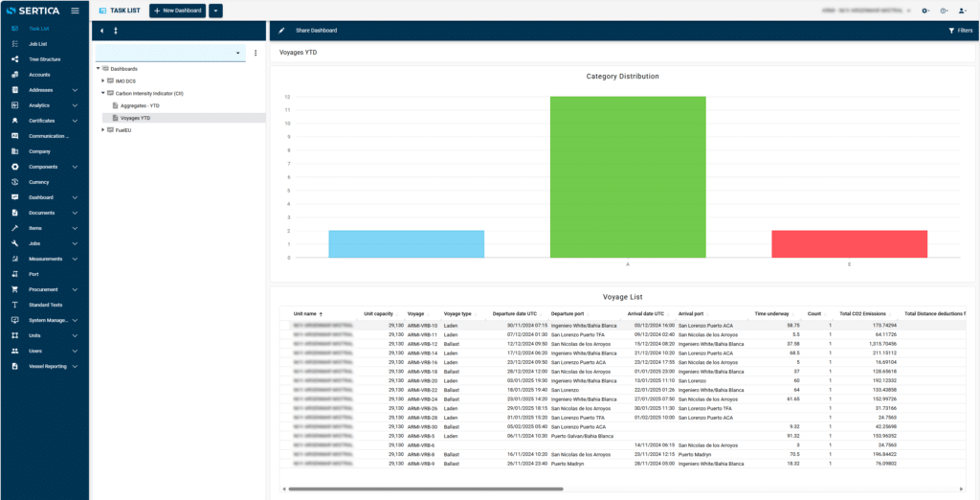Expand the Vessel Reporting sidebar chevron

click(x=75, y=366)
